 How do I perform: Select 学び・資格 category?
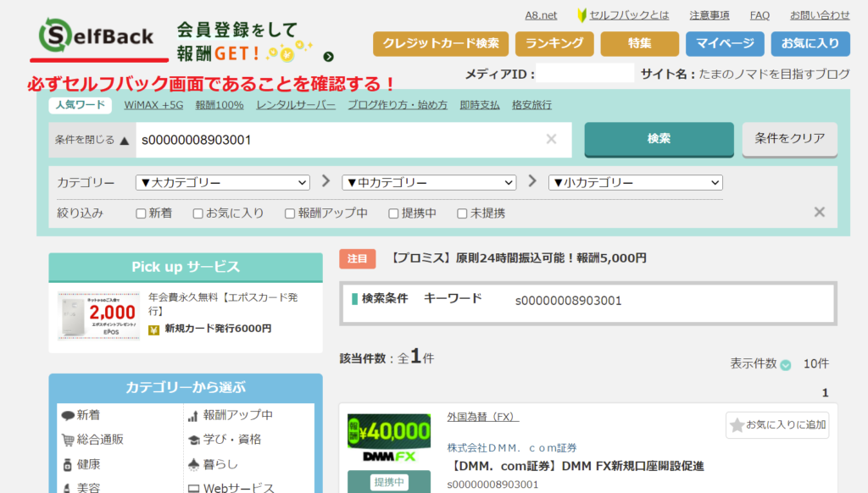click(232, 440)
